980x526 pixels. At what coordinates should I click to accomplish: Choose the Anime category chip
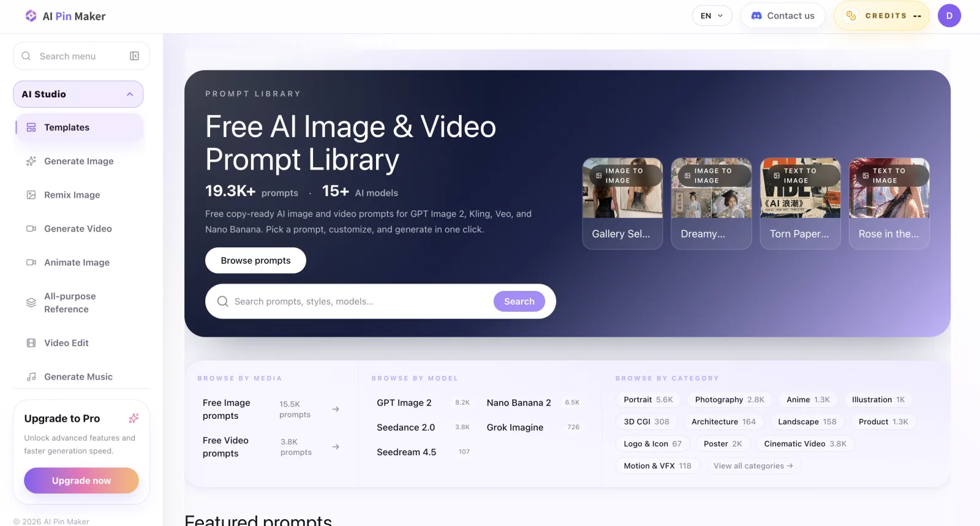(x=808, y=400)
